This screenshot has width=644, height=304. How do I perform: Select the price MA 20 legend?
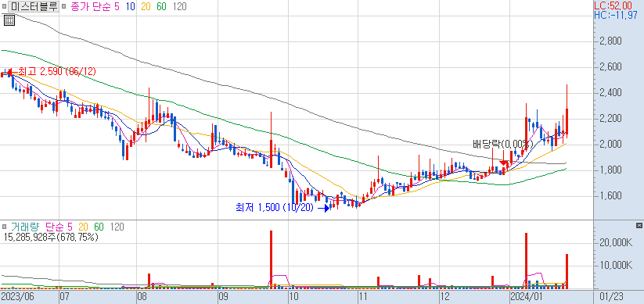[146, 6]
